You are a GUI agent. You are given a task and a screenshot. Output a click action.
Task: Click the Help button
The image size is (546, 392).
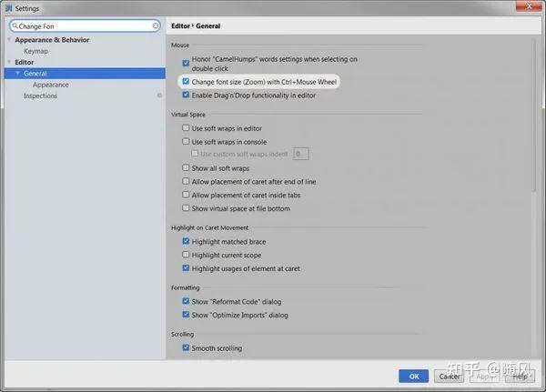pos(520,377)
